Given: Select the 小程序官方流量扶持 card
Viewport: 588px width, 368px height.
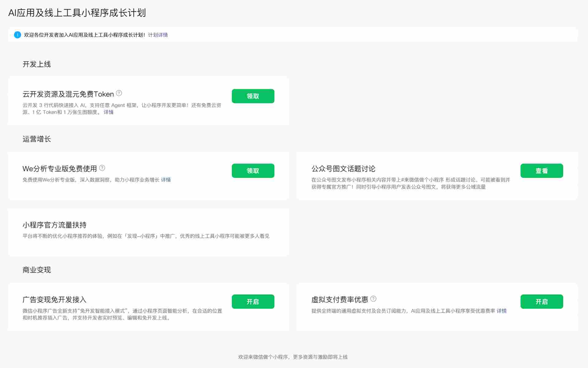Looking at the screenshot, I should coord(148,232).
